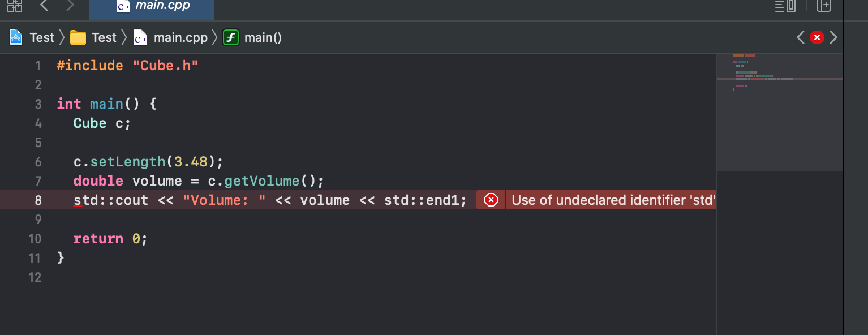Expand the chevron after the Test project
868x335 pixels.
(x=61, y=37)
